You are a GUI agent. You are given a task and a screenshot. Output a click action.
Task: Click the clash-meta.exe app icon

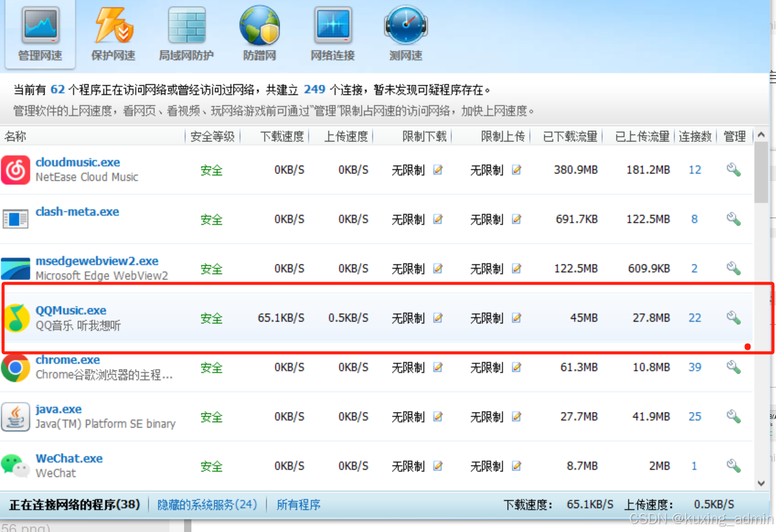(15, 219)
